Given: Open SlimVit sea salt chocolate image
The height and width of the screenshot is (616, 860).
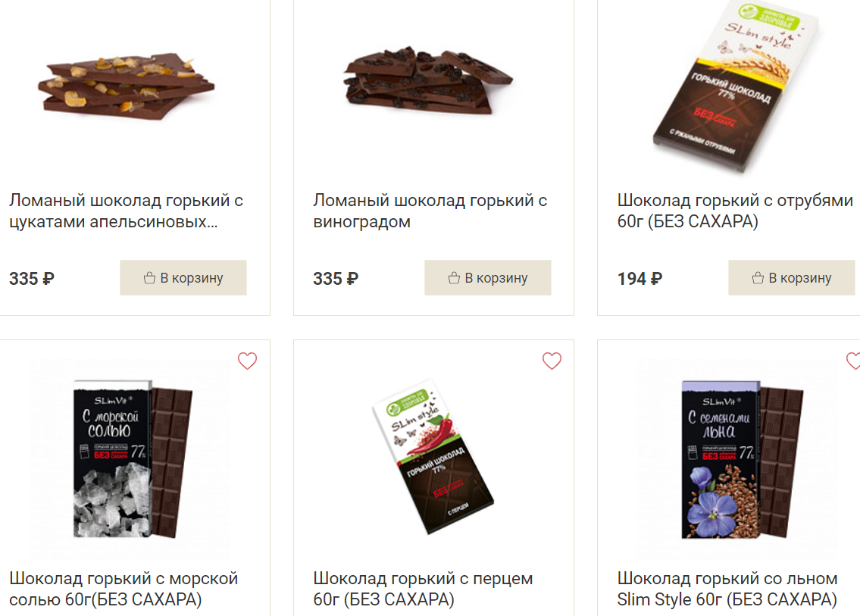Looking at the screenshot, I should pyautogui.click(x=133, y=458).
